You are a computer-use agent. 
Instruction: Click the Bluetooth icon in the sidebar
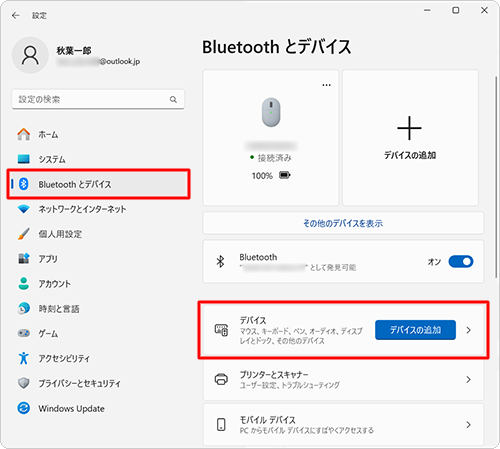24,184
